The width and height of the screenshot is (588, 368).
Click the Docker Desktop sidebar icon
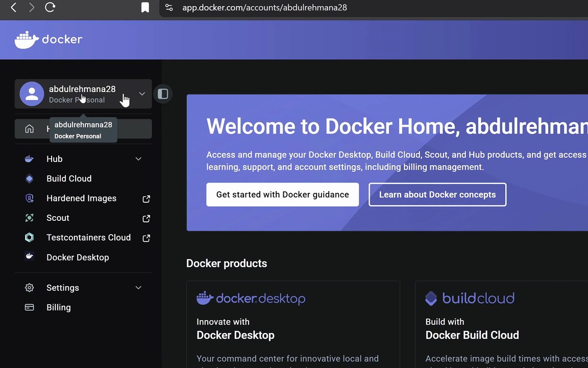point(29,257)
